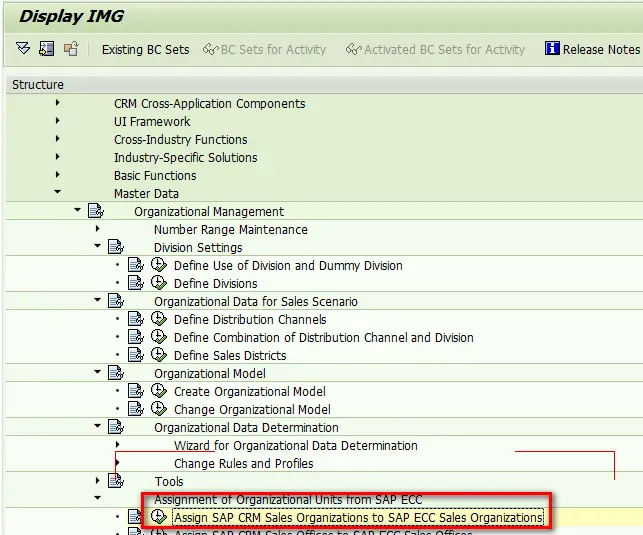This screenshot has height=535, width=643.
Task: Click the Change Release Note toolbar icon
Action: pyautogui.click(x=71, y=49)
